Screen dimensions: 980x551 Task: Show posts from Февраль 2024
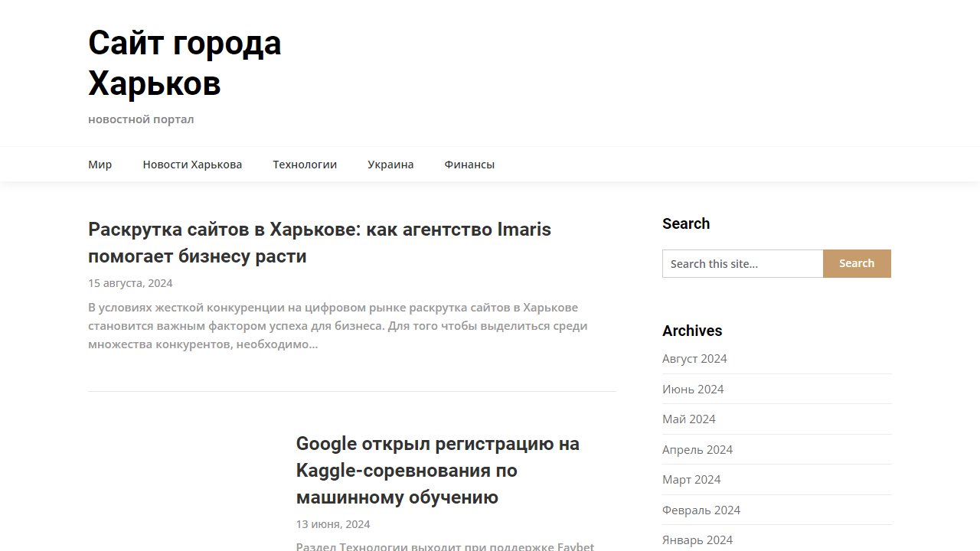(701, 510)
